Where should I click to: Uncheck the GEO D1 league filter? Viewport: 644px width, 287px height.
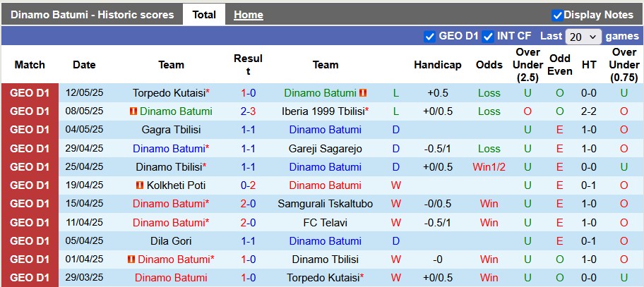point(429,36)
